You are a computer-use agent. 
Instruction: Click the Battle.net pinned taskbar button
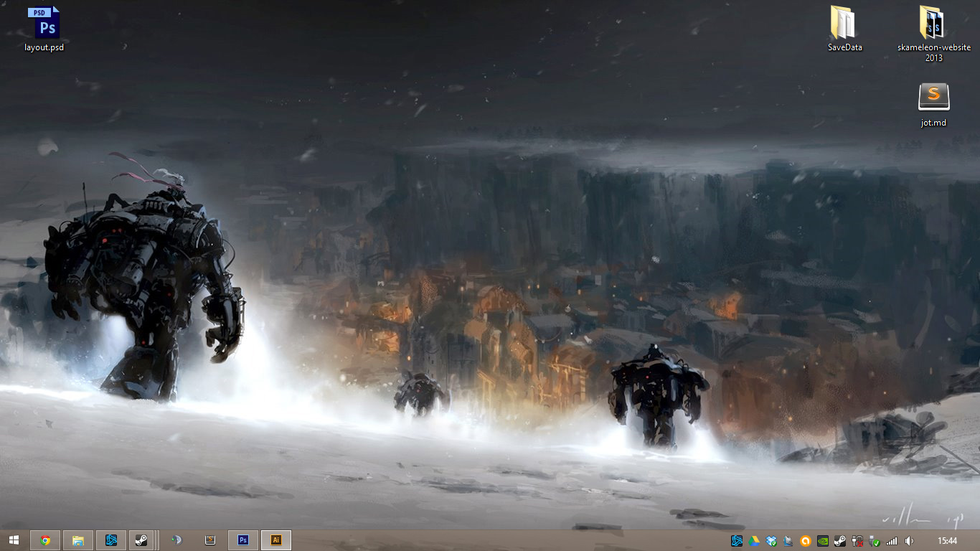pyautogui.click(x=111, y=540)
